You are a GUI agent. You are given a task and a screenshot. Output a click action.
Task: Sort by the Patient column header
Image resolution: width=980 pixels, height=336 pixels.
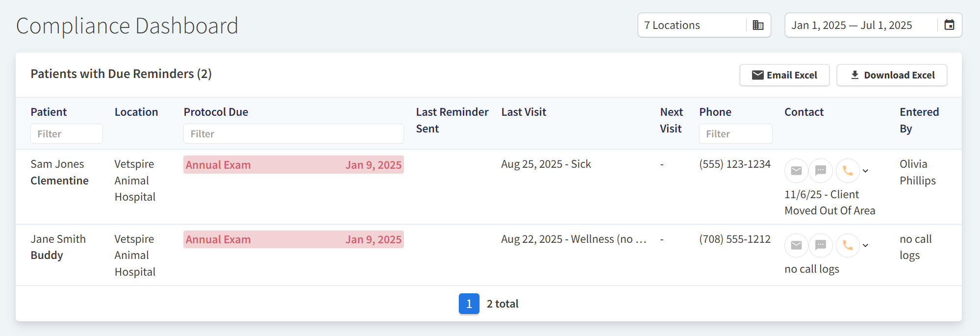pos(49,112)
